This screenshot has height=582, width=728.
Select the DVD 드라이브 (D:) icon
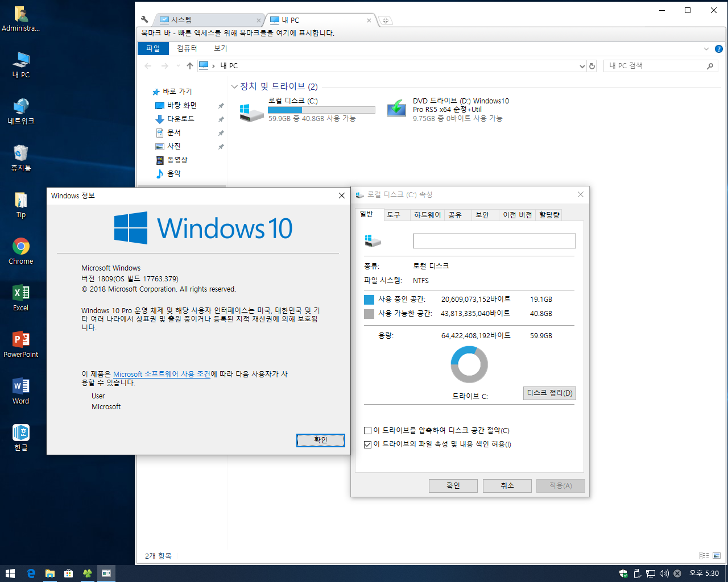coord(396,109)
